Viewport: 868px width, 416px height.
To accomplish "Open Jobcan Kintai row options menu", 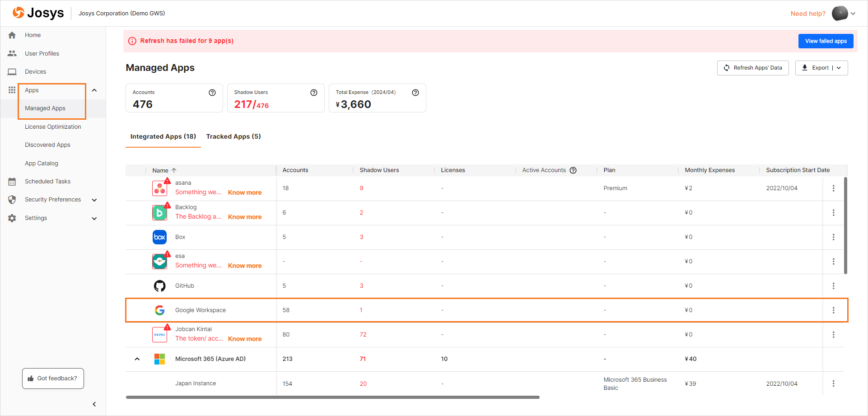I will click(834, 335).
